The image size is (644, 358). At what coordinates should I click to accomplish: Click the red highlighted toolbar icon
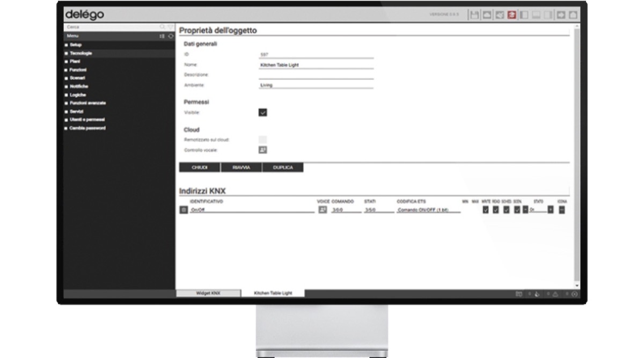tap(512, 15)
